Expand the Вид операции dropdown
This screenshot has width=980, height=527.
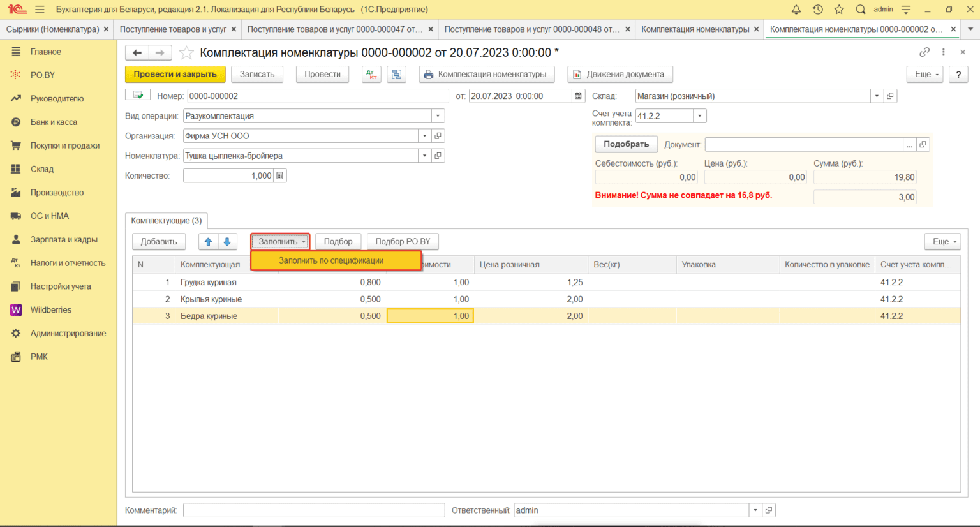(438, 116)
